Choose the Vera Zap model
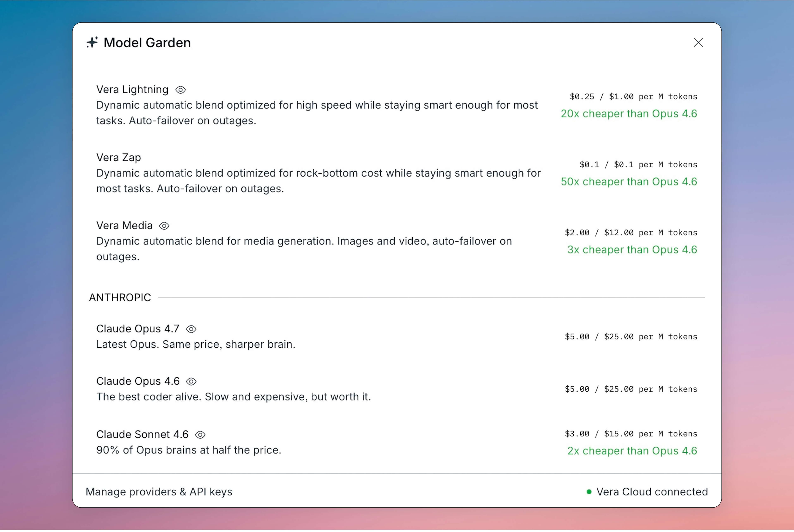Screen dimensions: 794x532 tap(118, 157)
